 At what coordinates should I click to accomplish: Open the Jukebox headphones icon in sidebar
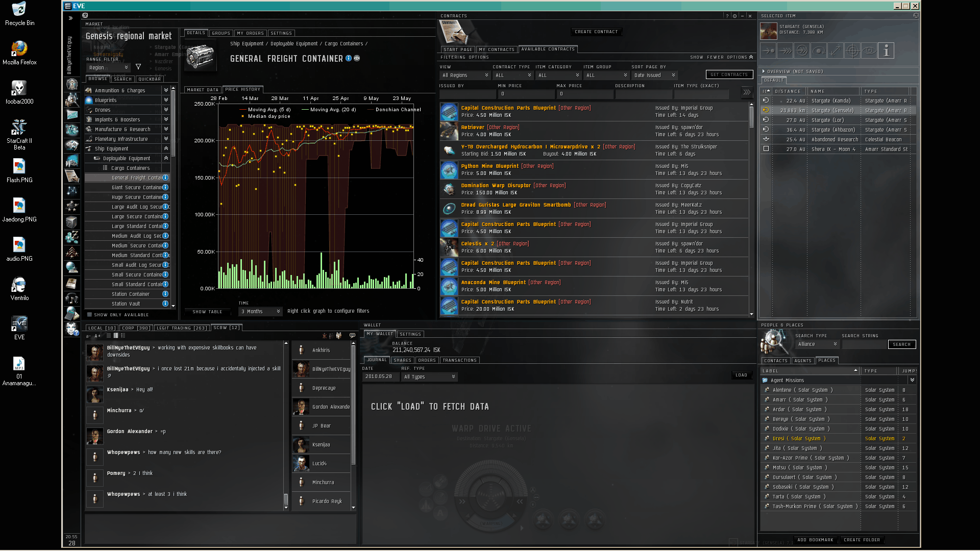[x=72, y=298]
